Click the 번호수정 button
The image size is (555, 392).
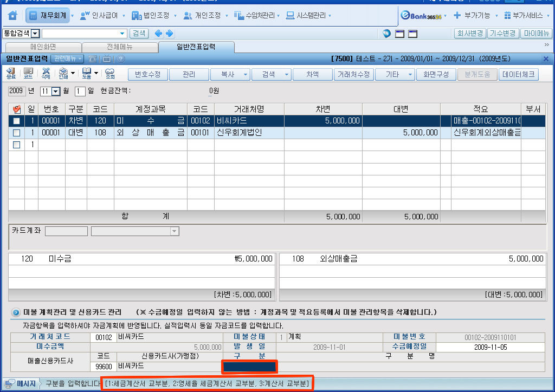(x=147, y=74)
